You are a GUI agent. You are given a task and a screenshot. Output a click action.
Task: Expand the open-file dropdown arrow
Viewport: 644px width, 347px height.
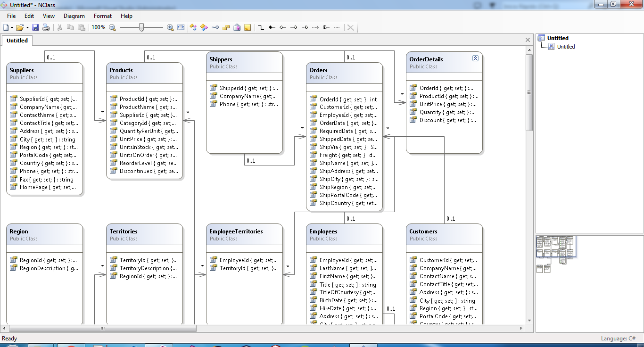point(27,27)
